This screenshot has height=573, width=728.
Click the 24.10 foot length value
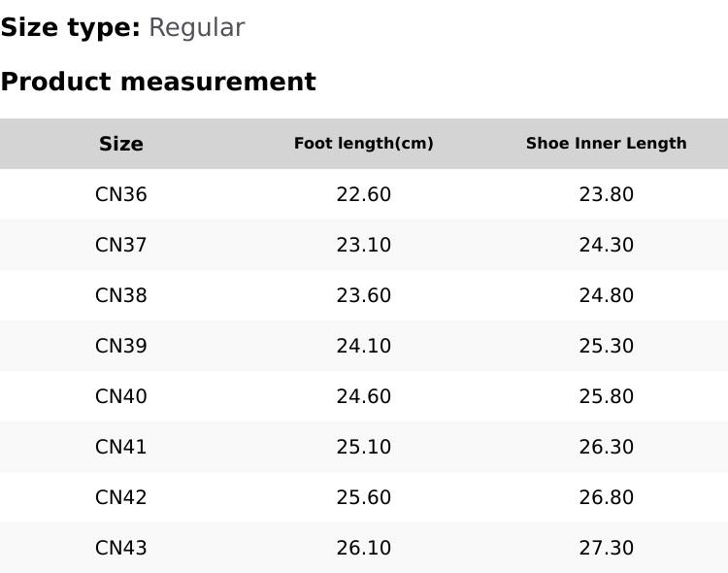(364, 346)
